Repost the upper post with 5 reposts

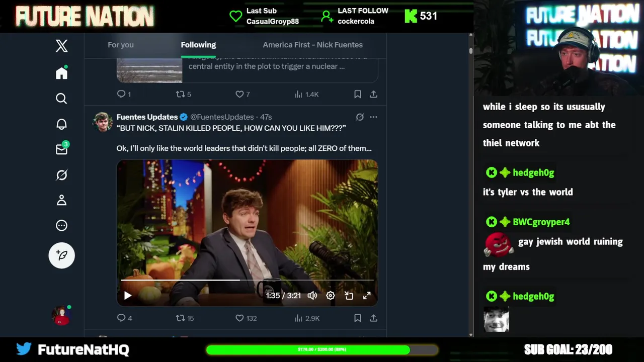183,94
